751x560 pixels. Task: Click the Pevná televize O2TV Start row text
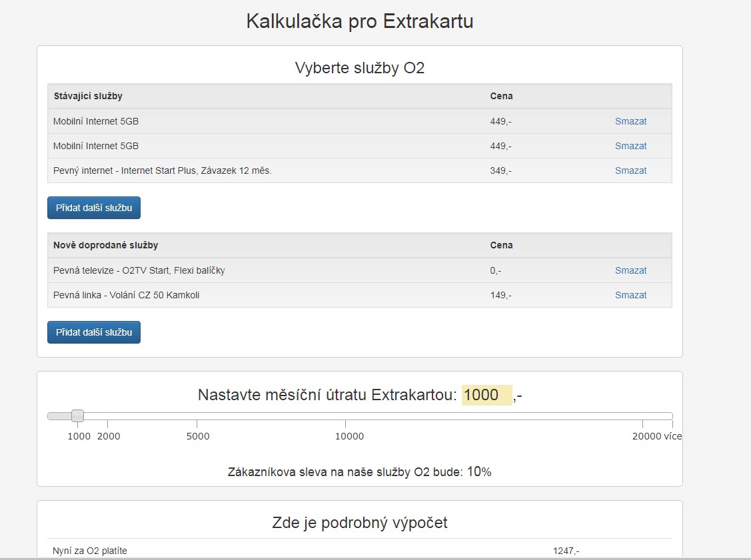click(139, 270)
